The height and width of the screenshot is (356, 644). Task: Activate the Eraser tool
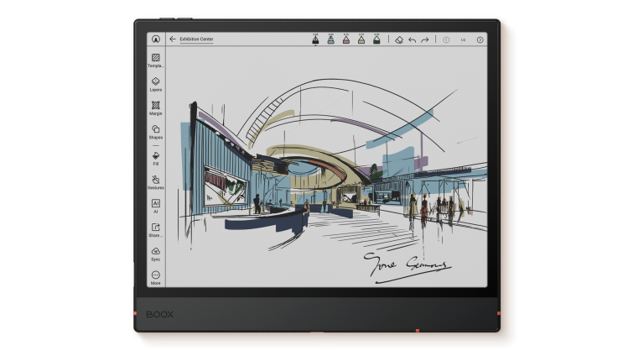pyautogui.click(x=399, y=39)
